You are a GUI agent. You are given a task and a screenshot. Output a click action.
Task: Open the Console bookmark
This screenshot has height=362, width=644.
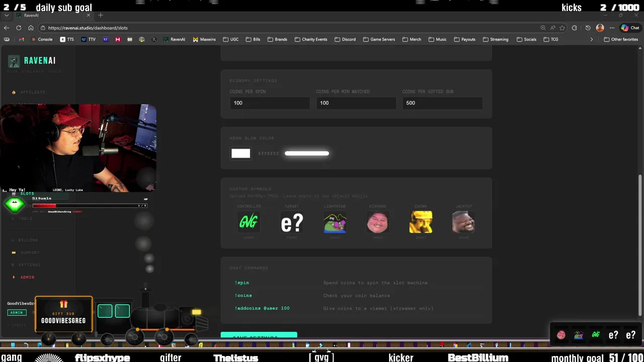pyautogui.click(x=42, y=39)
